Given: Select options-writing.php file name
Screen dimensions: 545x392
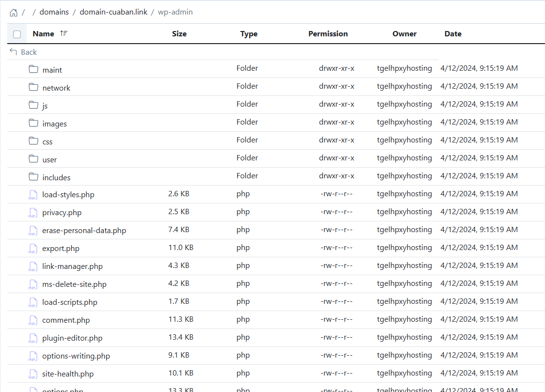Looking at the screenshot, I should pos(76,356).
